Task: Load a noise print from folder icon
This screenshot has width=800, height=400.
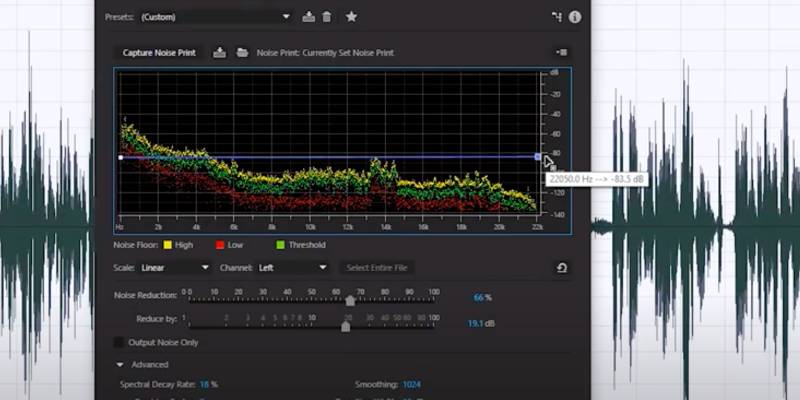Action: point(242,52)
